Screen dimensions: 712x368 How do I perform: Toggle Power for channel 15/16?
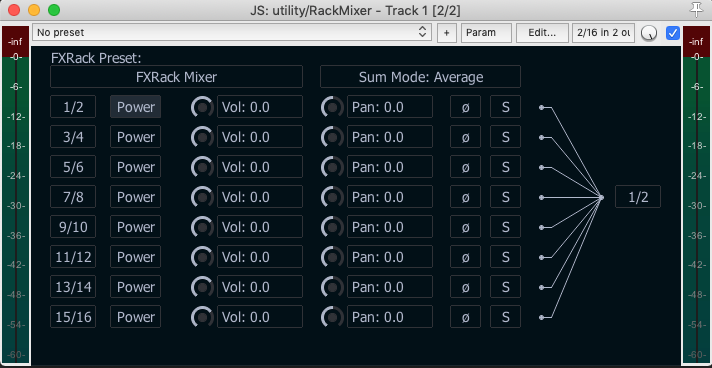(x=135, y=317)
